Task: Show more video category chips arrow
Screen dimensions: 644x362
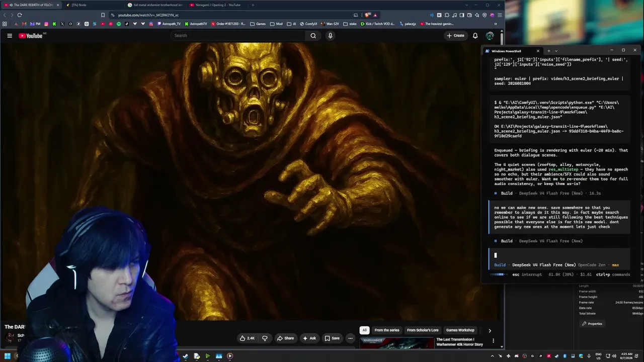Action: coord(490,330)
